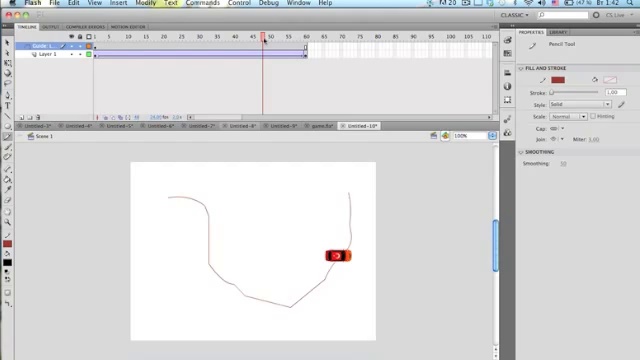This screenshot has width=640, height=360.
Task: Select the Bone tool
Action: 7,169
